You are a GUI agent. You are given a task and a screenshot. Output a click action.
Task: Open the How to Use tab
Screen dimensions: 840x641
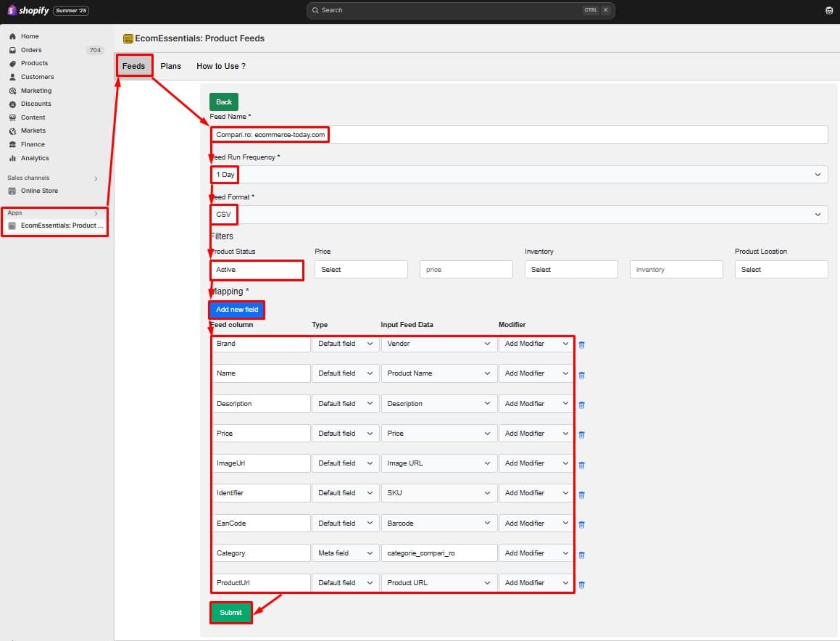(220, 65)
